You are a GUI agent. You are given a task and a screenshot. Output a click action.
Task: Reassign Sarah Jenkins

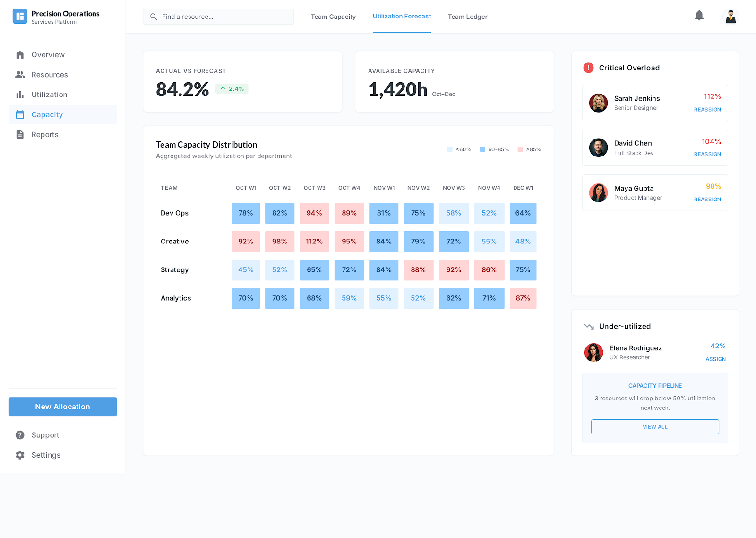707,110
